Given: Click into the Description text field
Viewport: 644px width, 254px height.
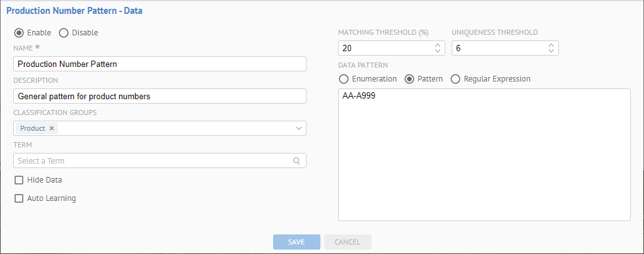Looking at the screenshot, I should click(160, 96).
